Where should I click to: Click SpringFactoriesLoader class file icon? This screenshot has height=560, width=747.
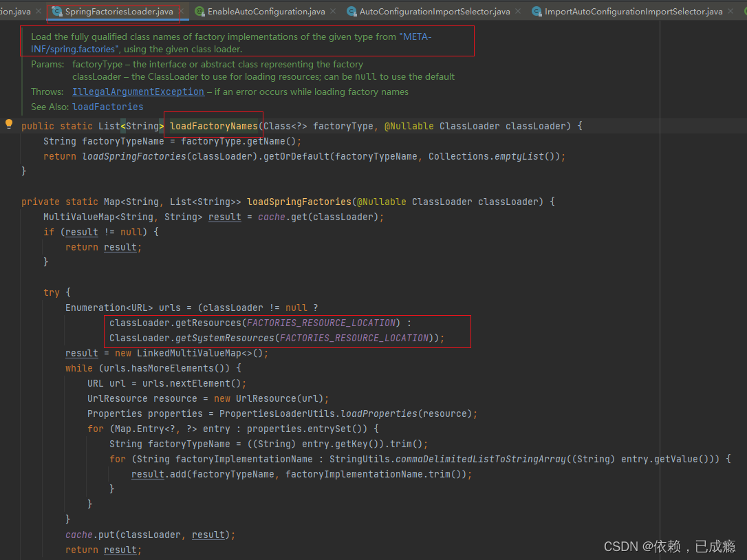tap(57, 12)
